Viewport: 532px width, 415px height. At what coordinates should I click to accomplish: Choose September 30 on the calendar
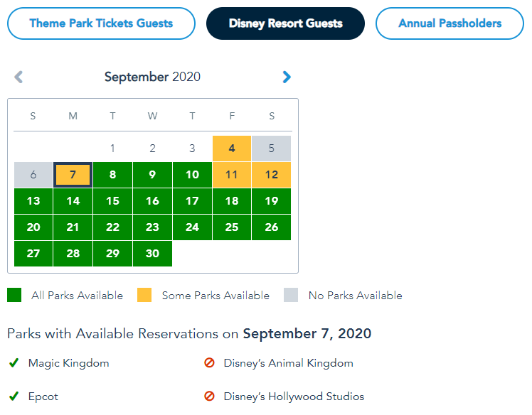point(152,254)
